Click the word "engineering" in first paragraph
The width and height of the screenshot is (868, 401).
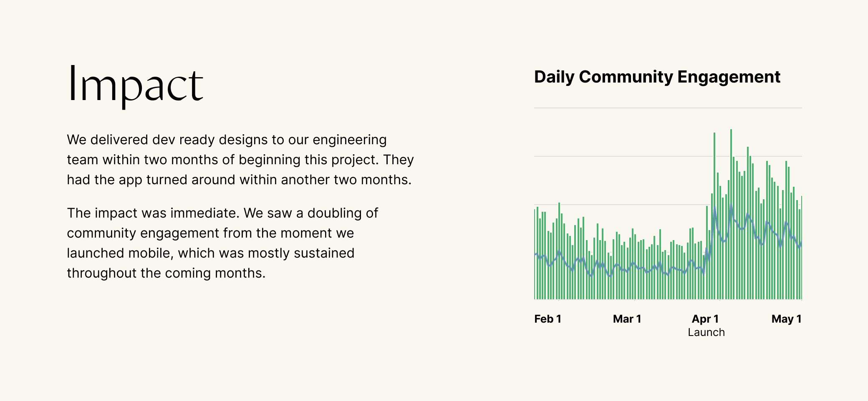pyautogui.click(x=349, y=140)
